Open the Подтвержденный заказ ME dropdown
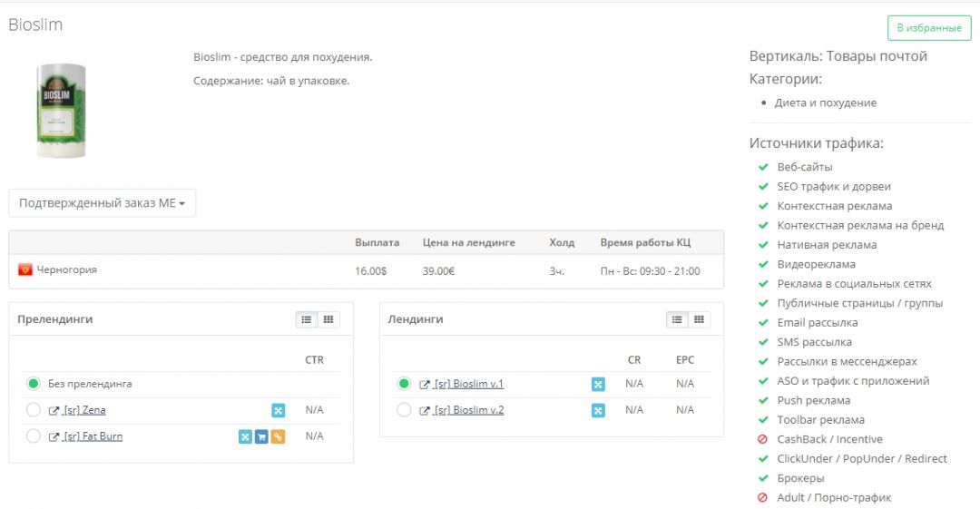 point(102,203)
